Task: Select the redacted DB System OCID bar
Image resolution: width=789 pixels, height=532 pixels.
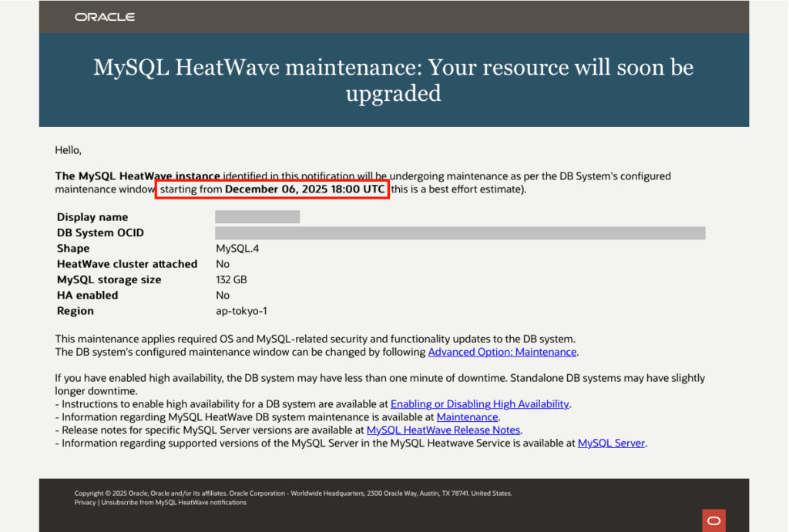Action: click(460, 233)
